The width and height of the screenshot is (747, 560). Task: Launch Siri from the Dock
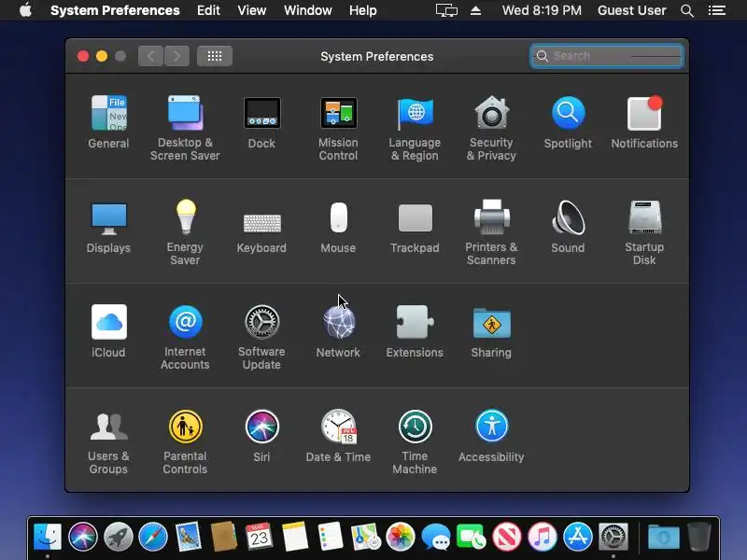83,537
